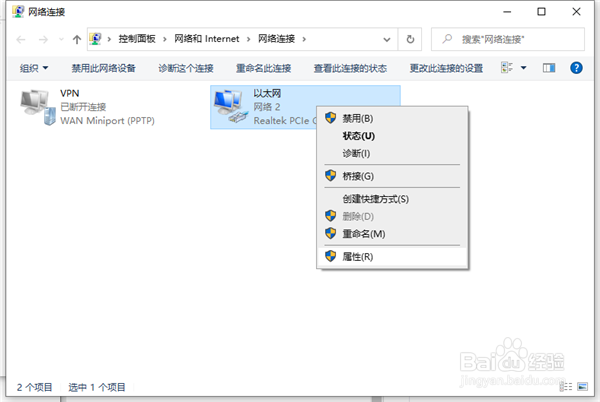
Task: Click the 网络 2 status text
Action: point(267,107)
